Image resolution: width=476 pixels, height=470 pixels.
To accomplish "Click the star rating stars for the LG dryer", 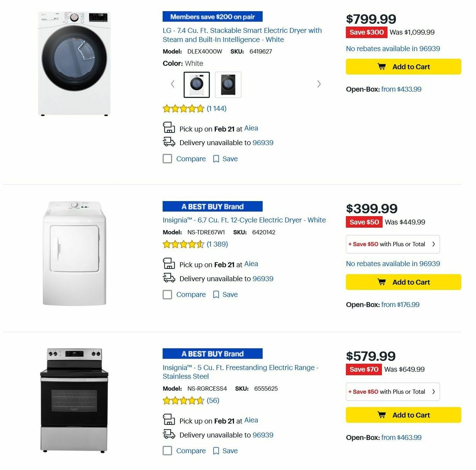I will (183, 108).
